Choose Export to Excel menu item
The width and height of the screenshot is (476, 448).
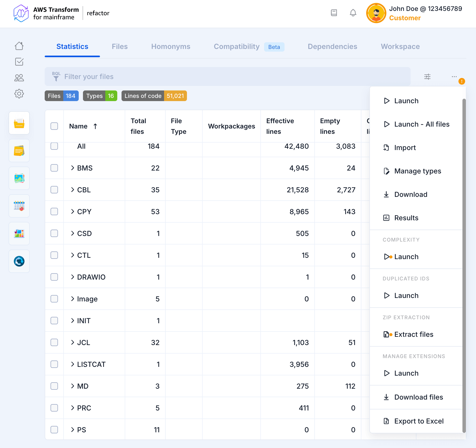point(419,421)
